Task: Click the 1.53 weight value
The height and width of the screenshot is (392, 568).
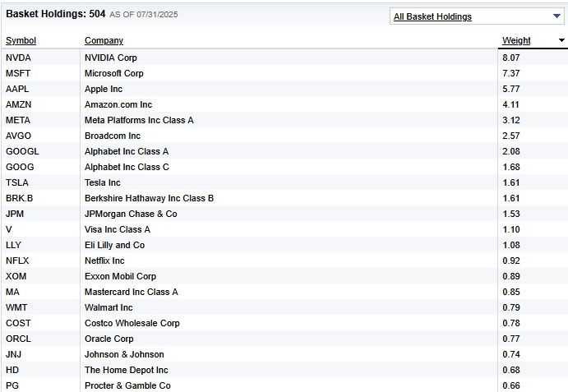Action: 511,214
